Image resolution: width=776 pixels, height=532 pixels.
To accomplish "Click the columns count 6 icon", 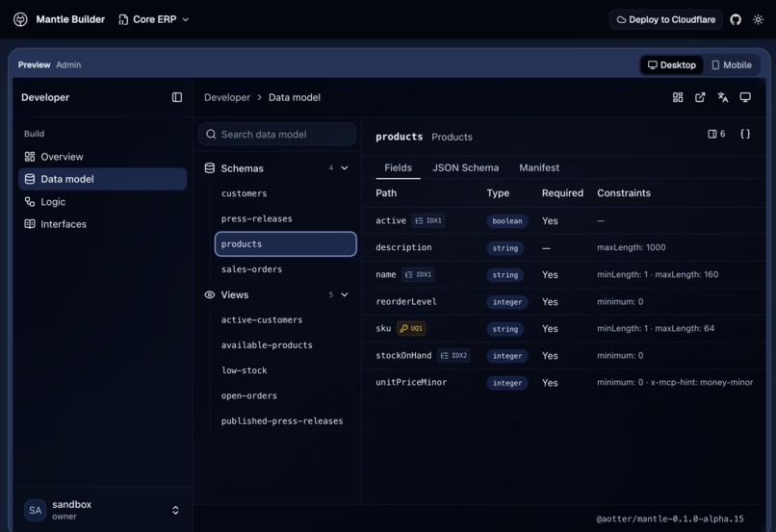I will [716, 134].
